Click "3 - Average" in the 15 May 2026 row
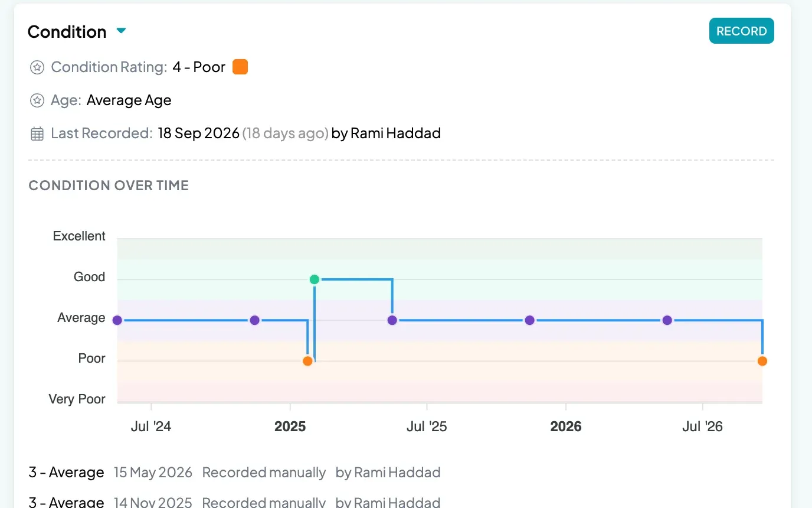 click(x=66, y=473)
